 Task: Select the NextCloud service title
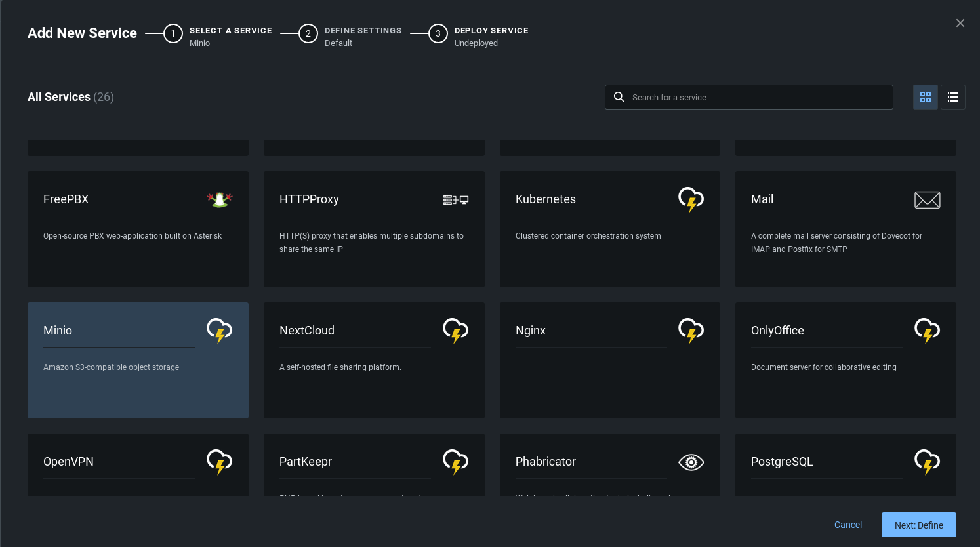pos(307,331)
